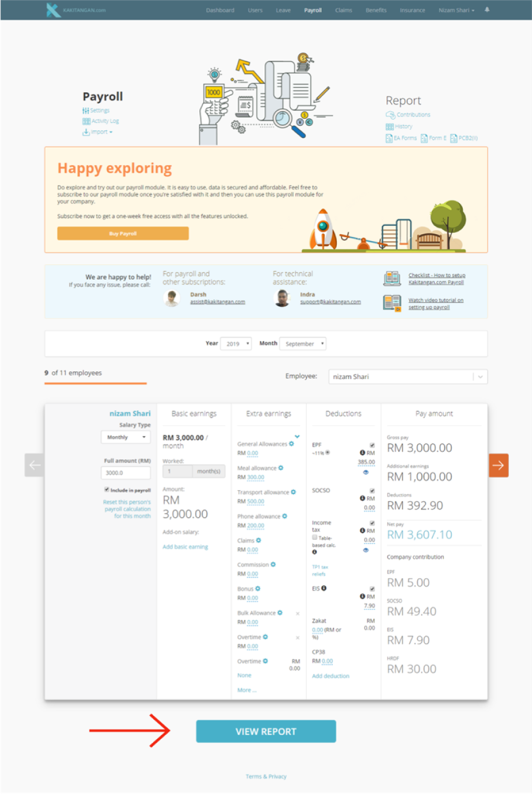Click gear beside Transport allowance
The image size is (532, 794).
(x=293, y=492)
